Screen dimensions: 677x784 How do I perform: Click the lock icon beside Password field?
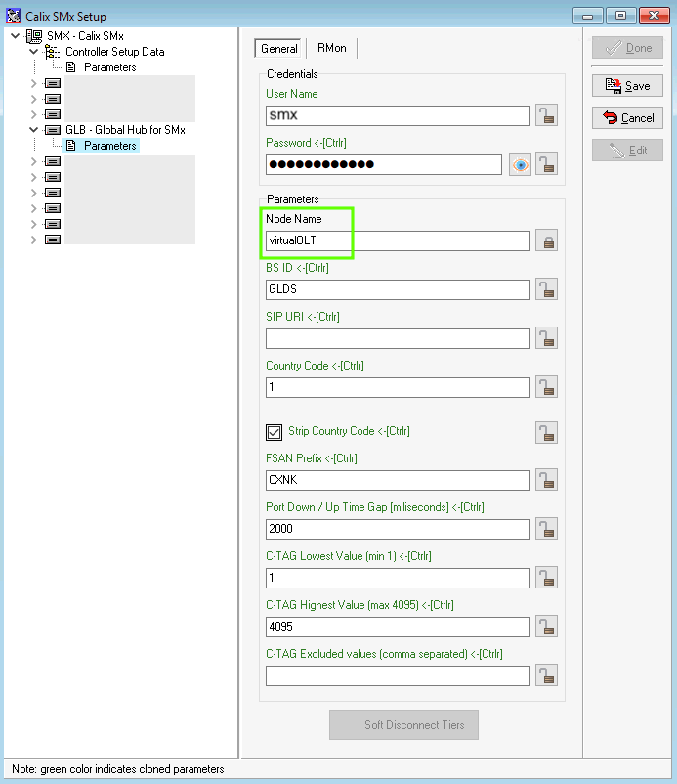coord(547,164)
